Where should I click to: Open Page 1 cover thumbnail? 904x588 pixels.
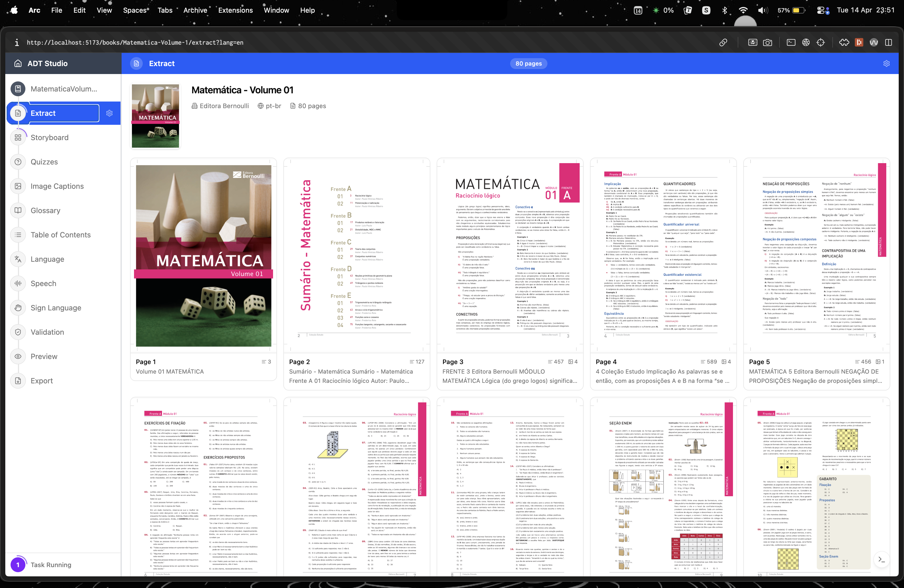(x=204, y=255)
